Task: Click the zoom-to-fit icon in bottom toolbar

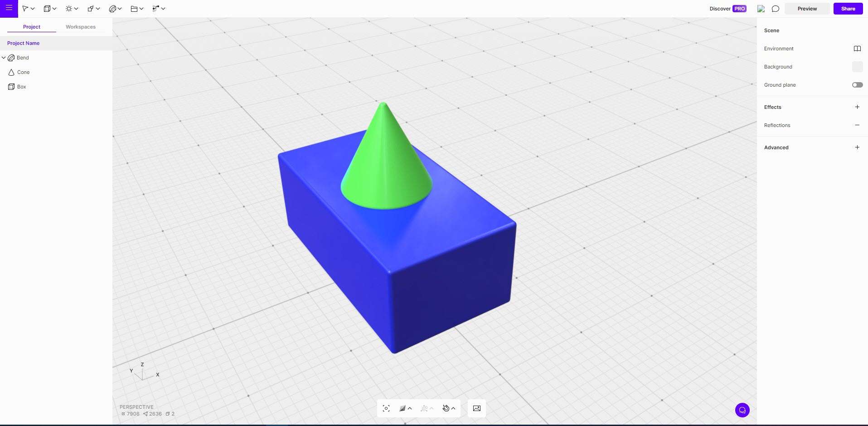Action: [x=386, y=408]
